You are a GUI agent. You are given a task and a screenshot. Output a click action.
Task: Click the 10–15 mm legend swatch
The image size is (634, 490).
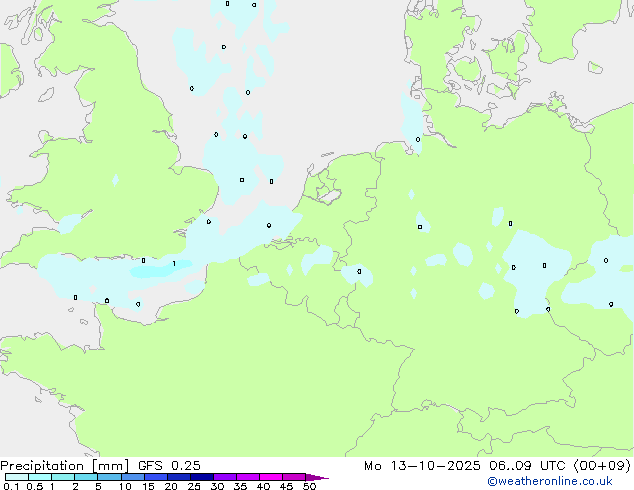coord(132,477)
